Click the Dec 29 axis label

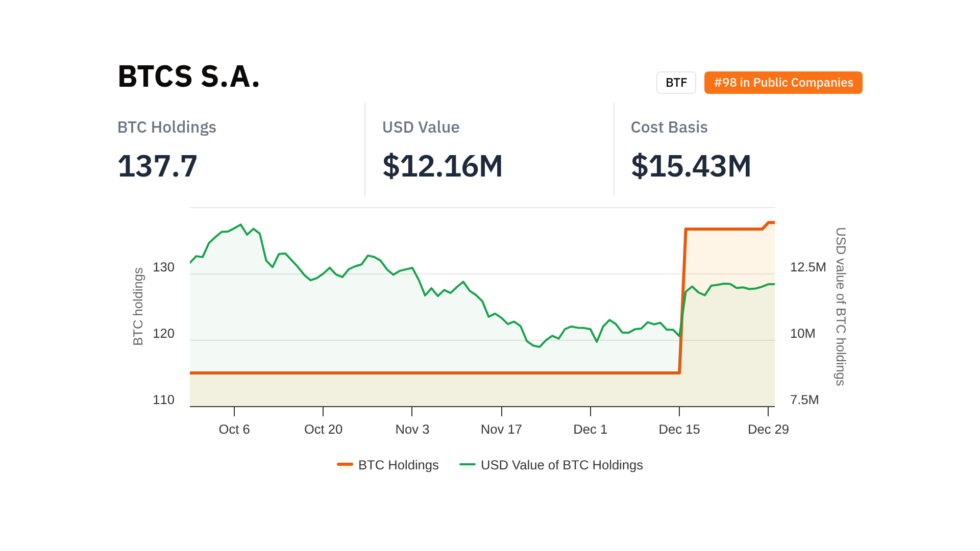coord(768,429)
